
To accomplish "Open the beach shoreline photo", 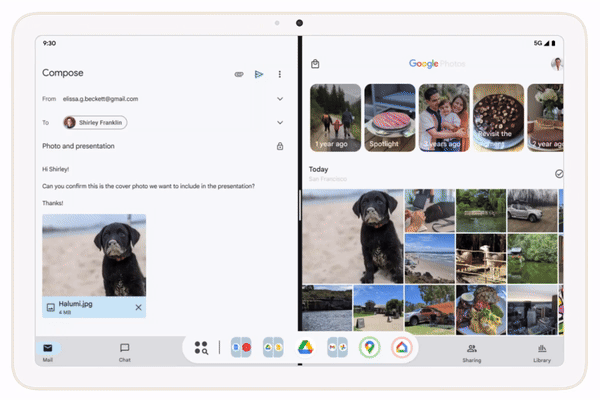I will [430, 259].
